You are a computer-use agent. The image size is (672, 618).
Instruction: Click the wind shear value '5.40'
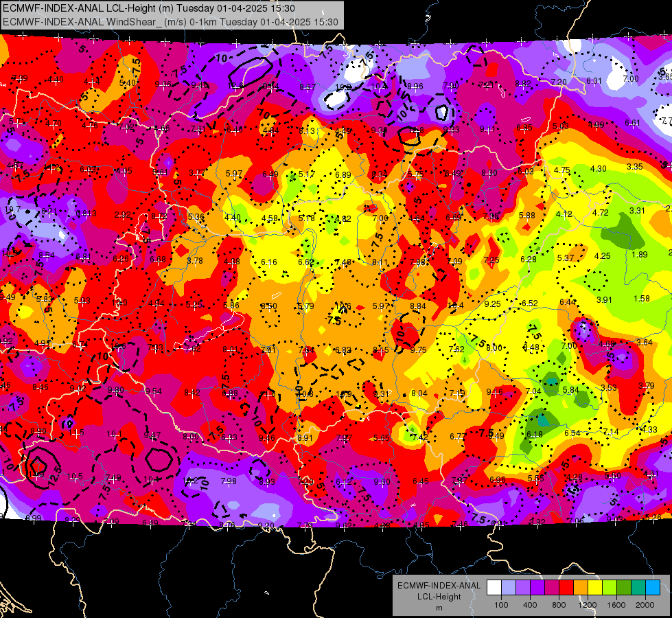pos(127,83)
